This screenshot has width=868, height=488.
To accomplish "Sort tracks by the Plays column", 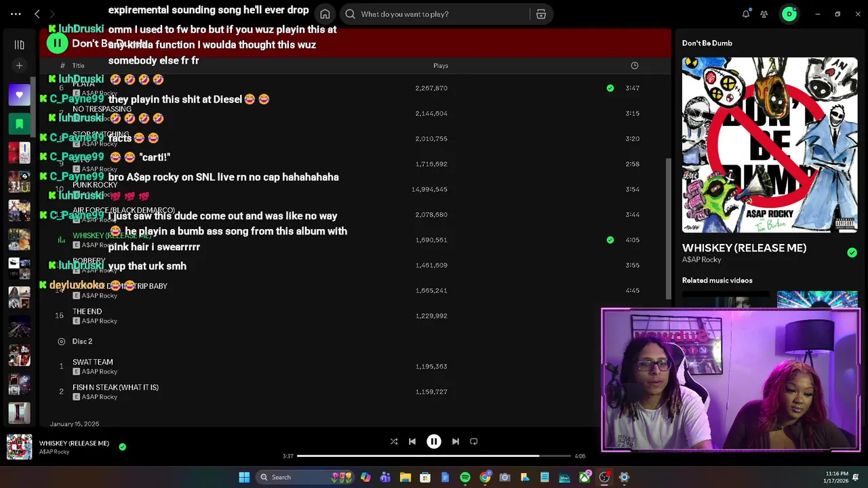I will pos(441,66).
